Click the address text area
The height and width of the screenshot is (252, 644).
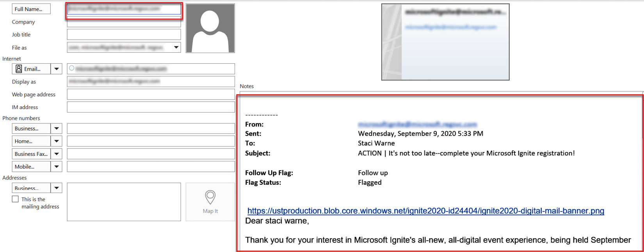tap(124, 202)
